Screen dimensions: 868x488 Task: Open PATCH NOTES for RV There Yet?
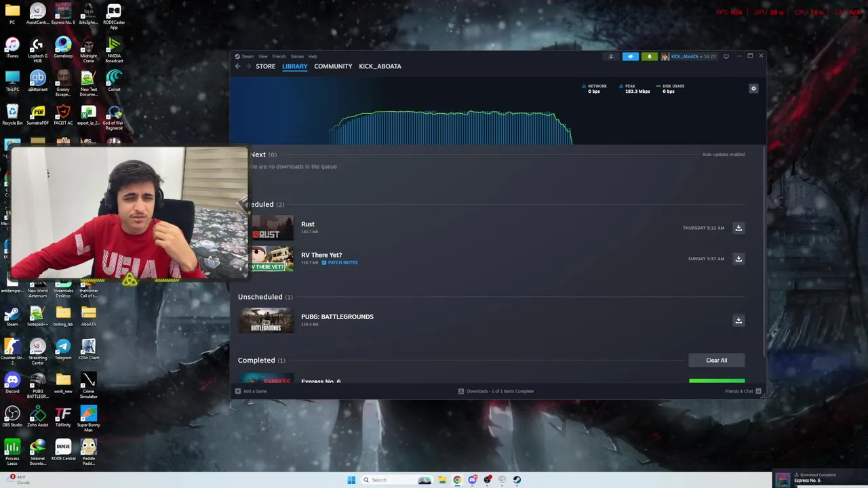click(340, 262)
